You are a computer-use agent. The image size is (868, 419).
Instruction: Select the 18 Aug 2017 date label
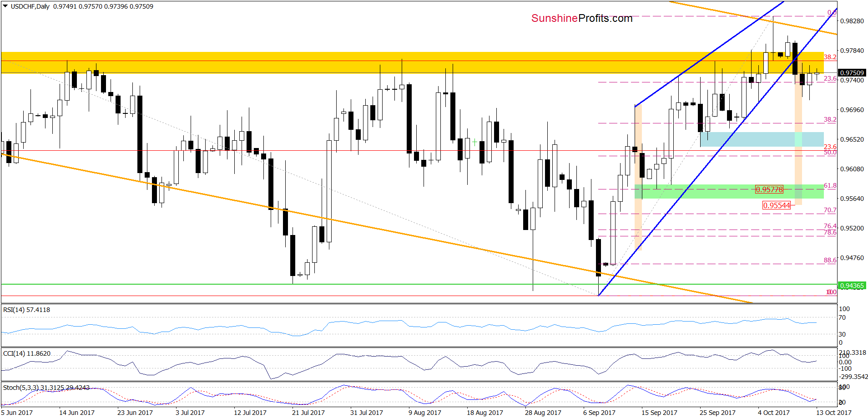pyautogui.click(x=485, y=413)
